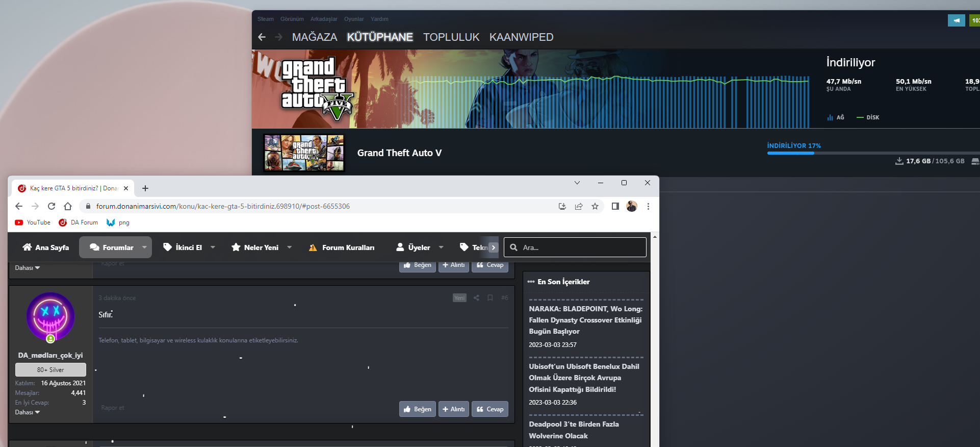Open DA_mødları_çok_iyi user profile name
This screenshot has height=447, width=980.
coord(50,355)
